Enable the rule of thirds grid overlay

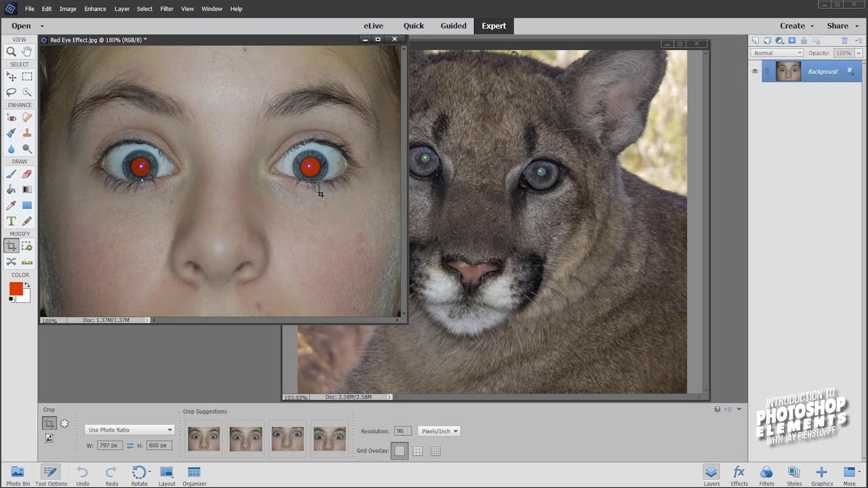[418, 451]
